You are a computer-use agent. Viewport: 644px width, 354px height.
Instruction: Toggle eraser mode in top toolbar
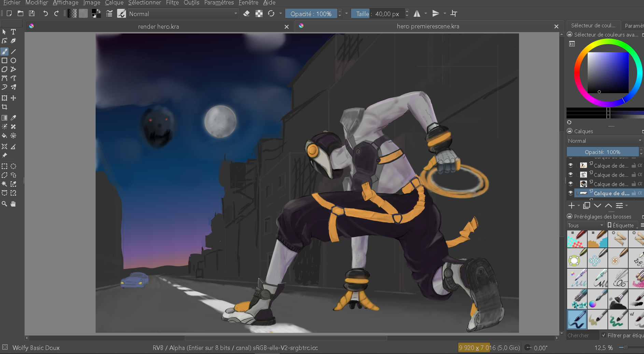coord(246,14)
